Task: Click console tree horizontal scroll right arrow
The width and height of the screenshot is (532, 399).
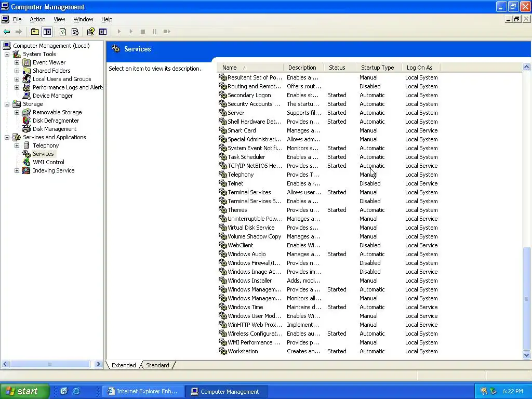Action: [98, 364]
